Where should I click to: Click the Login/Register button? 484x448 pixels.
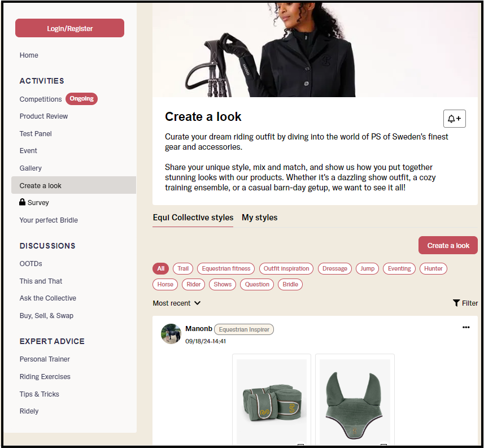(x=70, y=28)
